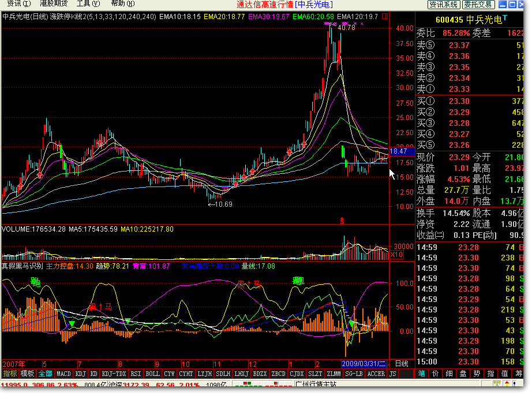Image resolution: width=532 pixels, height=395 pixels.
Task: Switch to the JS indicator tab
Action: 393,374
